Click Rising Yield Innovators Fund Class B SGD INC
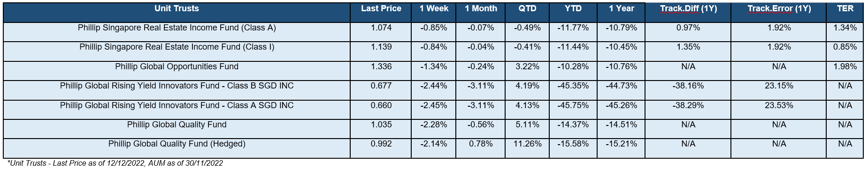The image size is (868, 169). [177, 86]
